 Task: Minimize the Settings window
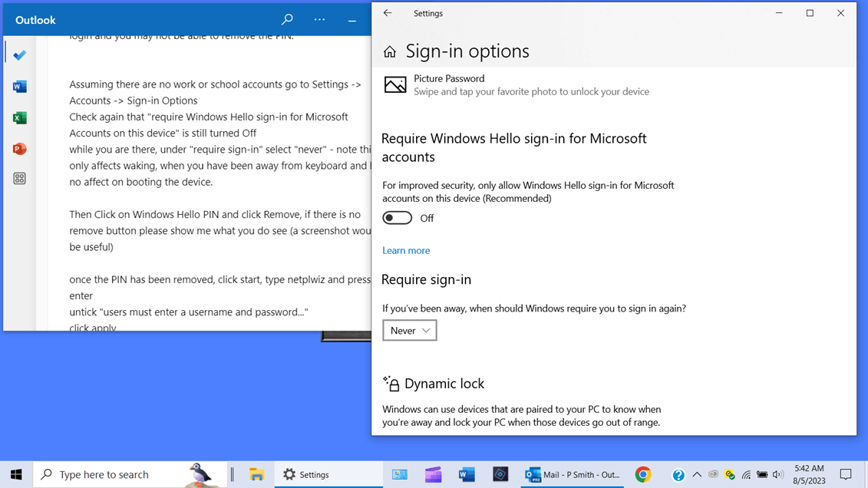coord(779,13)
